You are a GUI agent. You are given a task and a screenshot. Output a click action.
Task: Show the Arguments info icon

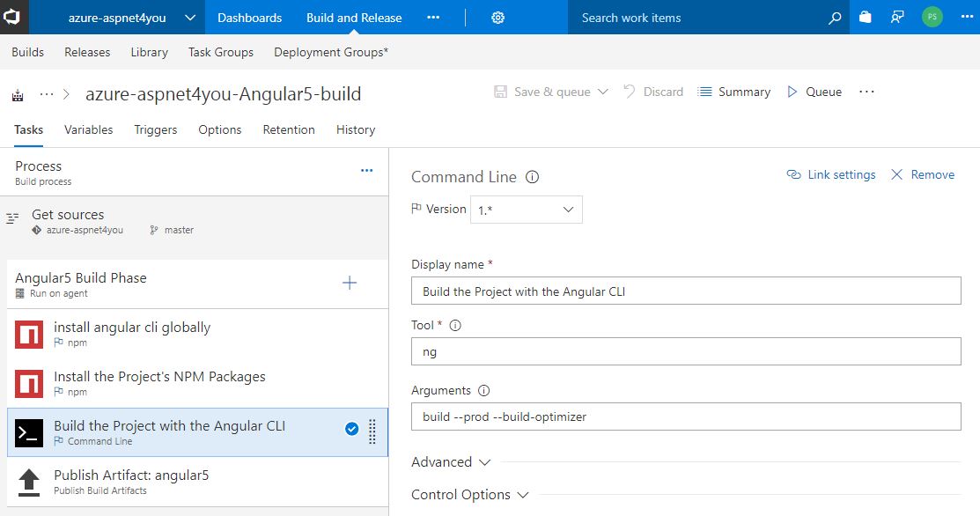(483, 390)
